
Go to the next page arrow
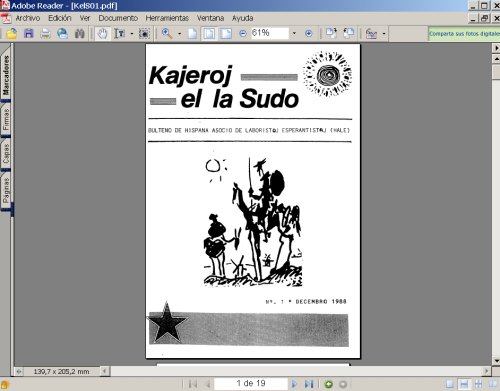[294, 384]
